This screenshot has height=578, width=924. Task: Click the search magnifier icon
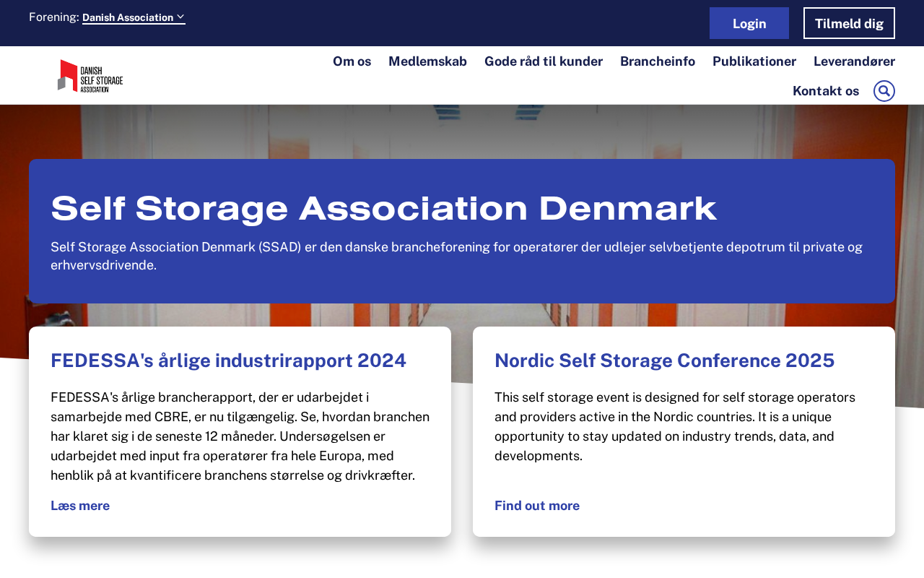coord(884,91)
